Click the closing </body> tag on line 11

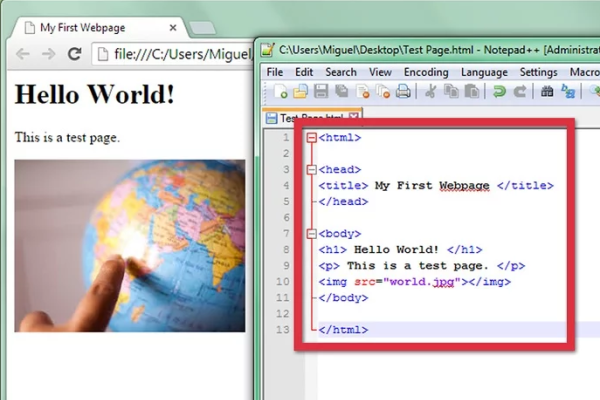[x=343, y=298]
